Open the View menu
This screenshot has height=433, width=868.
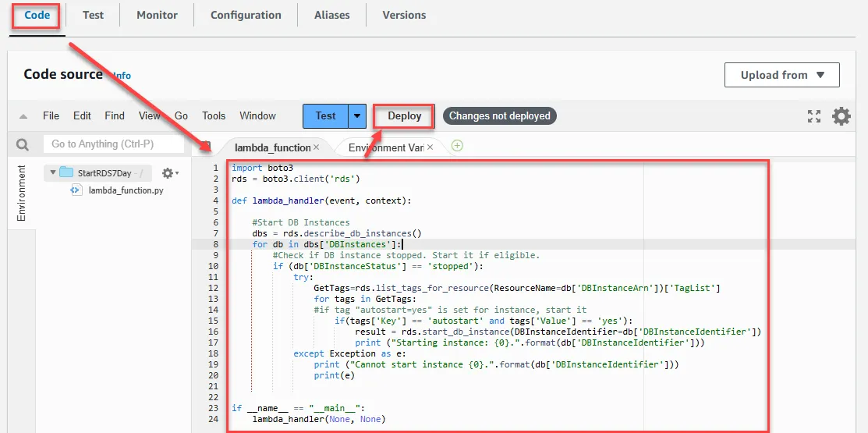149,115
